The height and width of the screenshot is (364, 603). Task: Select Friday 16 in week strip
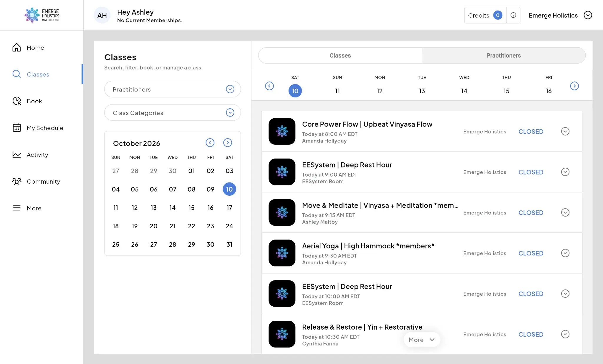tap(549, 91)
